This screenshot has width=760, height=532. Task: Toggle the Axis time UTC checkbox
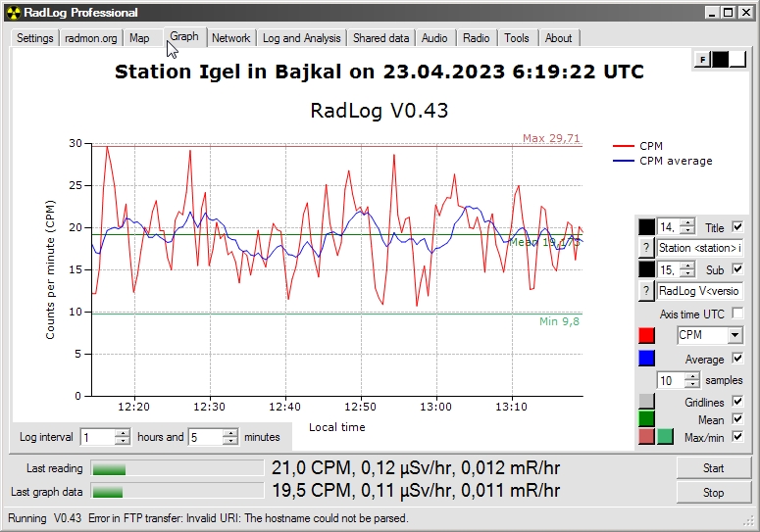point(738,314)
